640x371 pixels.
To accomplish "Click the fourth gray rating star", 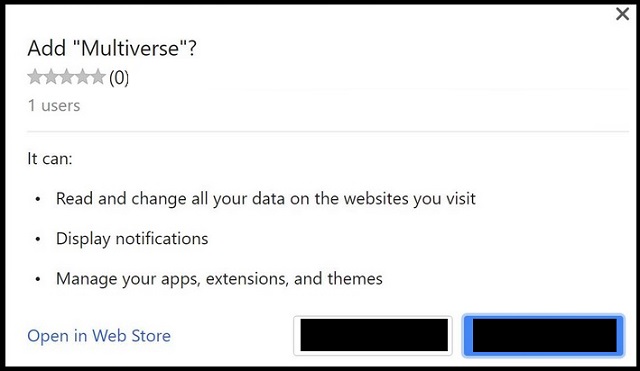I will point(82,77).
